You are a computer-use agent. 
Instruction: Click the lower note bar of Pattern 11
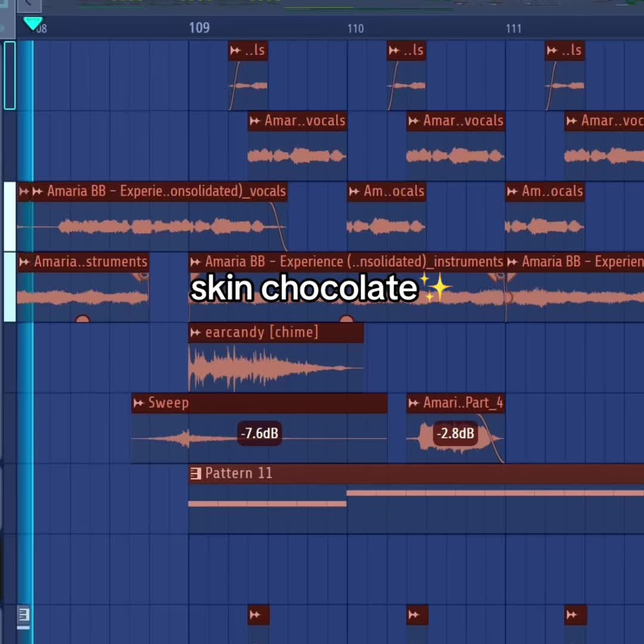click(x=267, y=504)
